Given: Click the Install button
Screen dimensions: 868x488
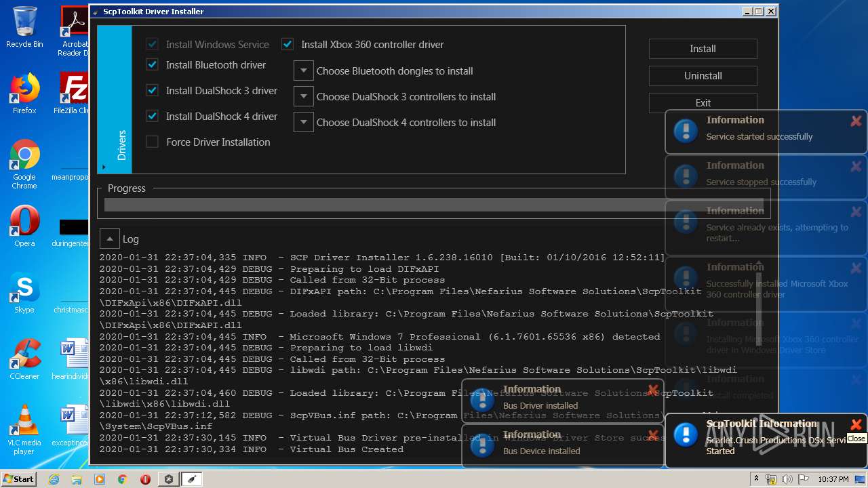Looking at the screenshot, I should coord(703,49).
